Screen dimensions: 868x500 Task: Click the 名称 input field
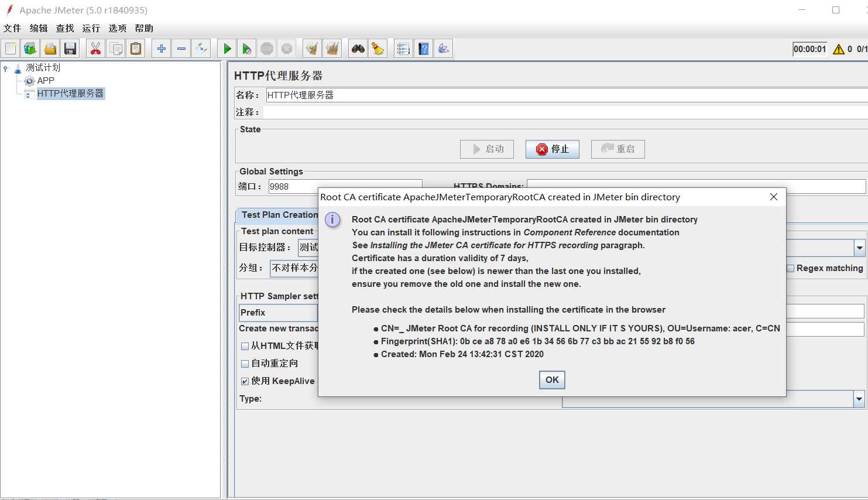tap(567, 95)
